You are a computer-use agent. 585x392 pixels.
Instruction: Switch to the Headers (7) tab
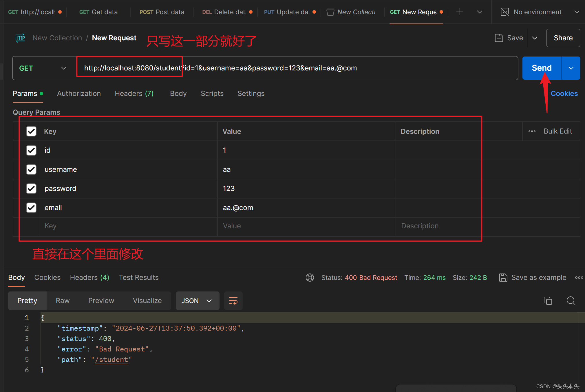134,94
